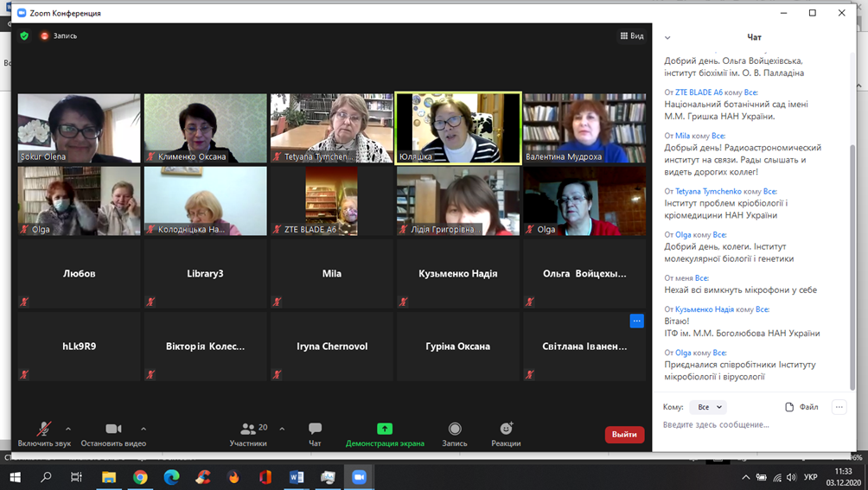868x490 pixels.
Task: Collapse chat panel with top chevron
Action: [x=667, y=38]
